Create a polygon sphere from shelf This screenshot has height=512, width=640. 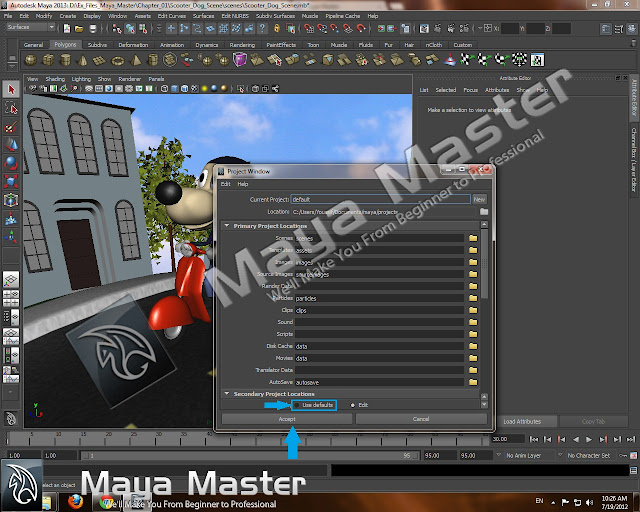click(x=31, y=60)
